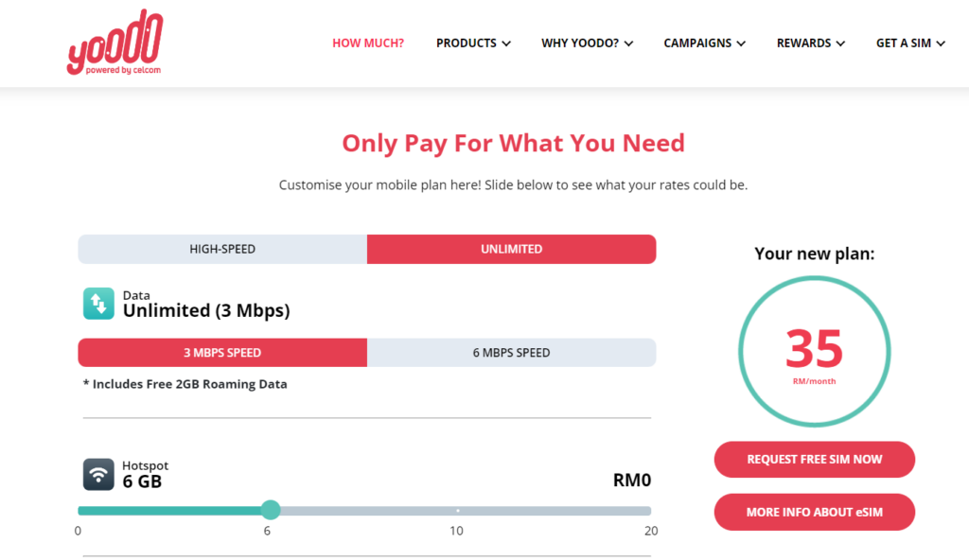
Task: Click the 35 RM/month price circle
Action: [814, 352]
